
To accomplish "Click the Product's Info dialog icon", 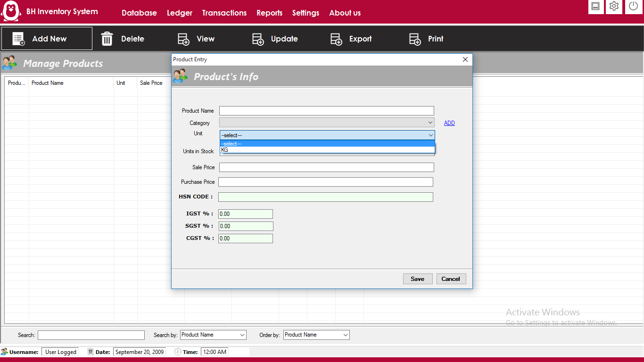I will tap(181, 76).
